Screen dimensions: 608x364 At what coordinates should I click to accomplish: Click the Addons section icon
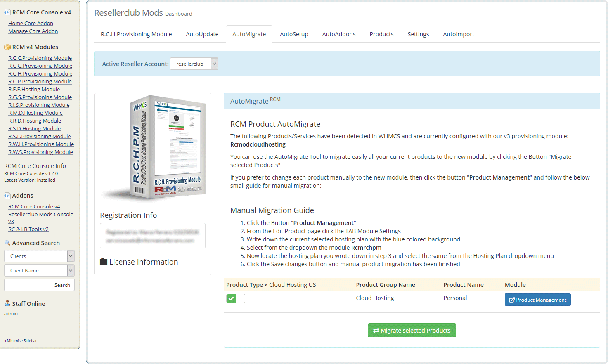[x=7, y=196]
